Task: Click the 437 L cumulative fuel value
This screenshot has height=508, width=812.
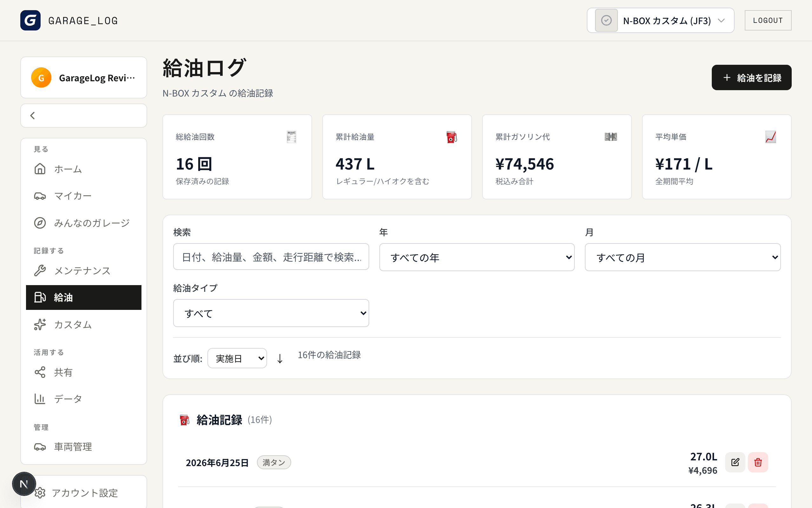Action: [x=355, y=164]
